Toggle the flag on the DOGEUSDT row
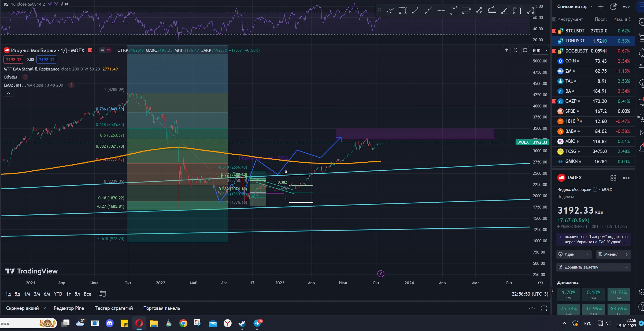 pyautogui.click(x=554, y=51)
